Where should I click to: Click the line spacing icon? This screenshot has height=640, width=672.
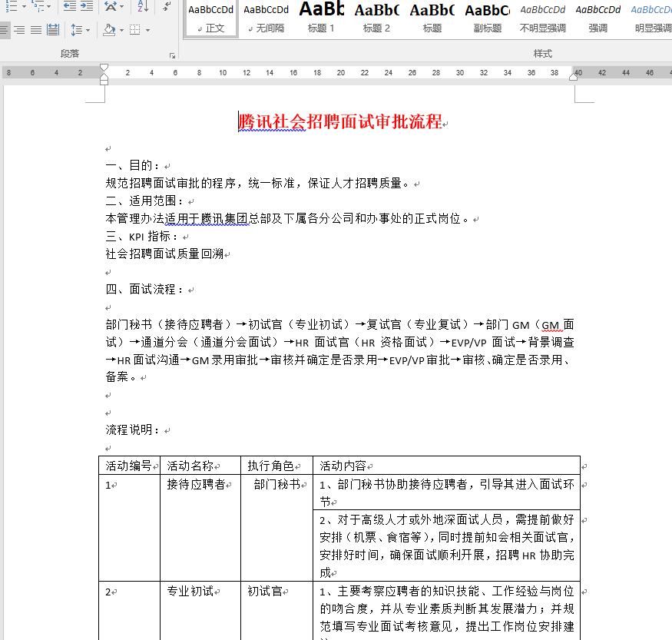[x=76, y=30]
